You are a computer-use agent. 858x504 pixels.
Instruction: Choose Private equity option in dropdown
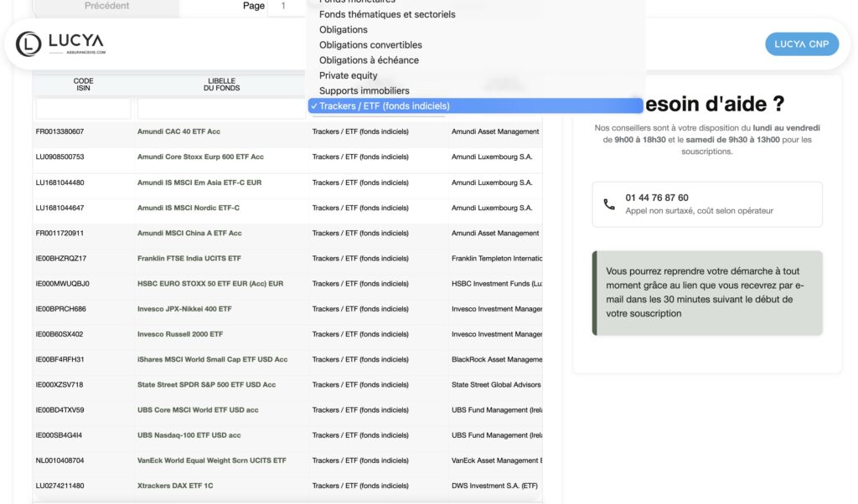[348, 75]
